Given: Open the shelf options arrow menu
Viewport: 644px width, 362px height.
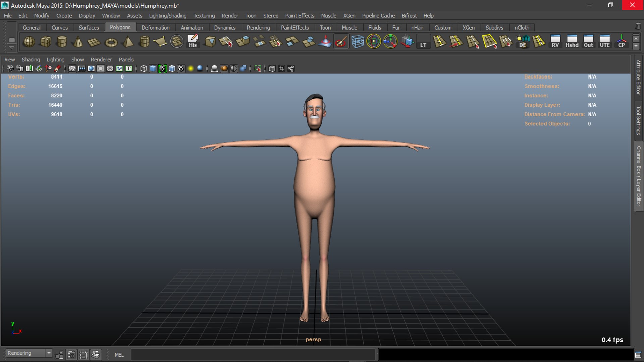Looking at the screenshot, I should 12,48.
